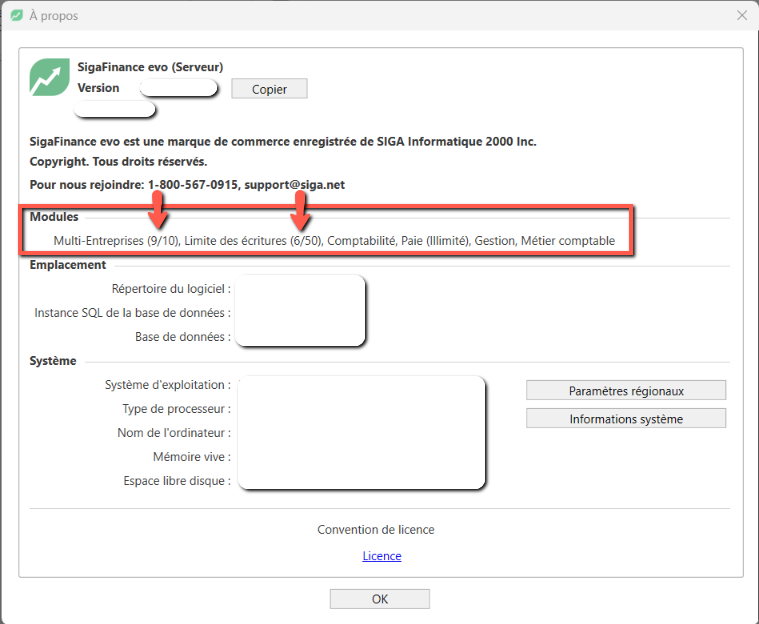Click the Système section heading
Viewport: 759px width, 624px height.
(x=53, y=361)
